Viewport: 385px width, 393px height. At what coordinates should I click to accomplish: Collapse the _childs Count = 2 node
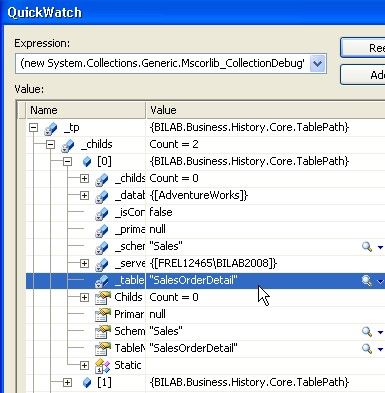pos(50,144)
